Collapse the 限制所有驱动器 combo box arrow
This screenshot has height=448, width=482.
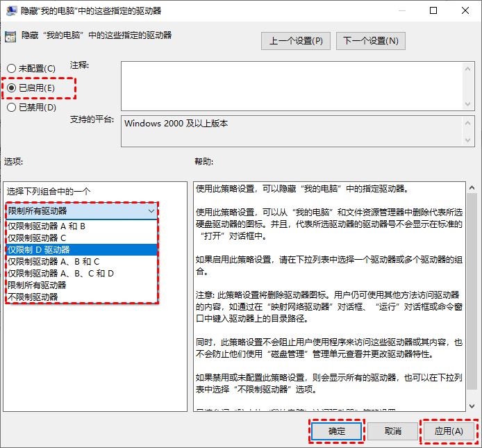pos(151,210)
